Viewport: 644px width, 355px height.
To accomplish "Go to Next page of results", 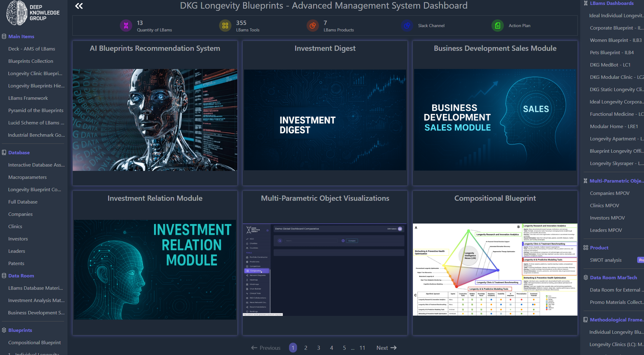I will coord(386,348).
